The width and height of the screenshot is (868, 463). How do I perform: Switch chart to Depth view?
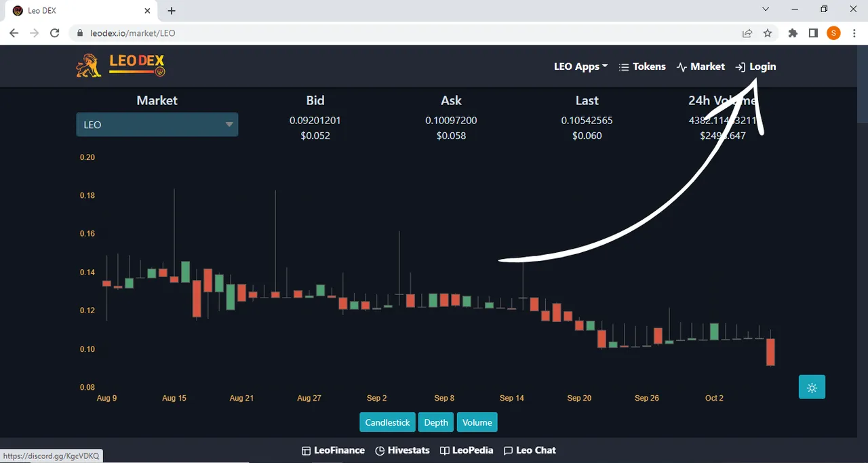436,422
